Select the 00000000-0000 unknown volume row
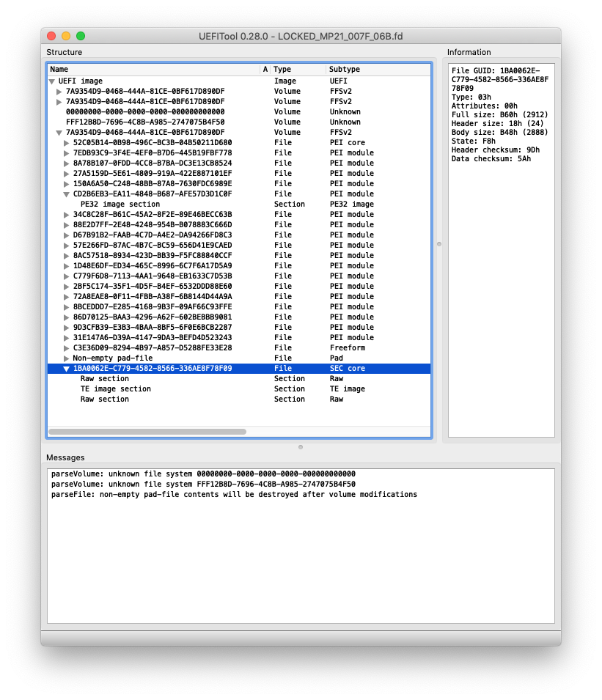This screenshot has height=700, width=602. [x=144, y=112]
